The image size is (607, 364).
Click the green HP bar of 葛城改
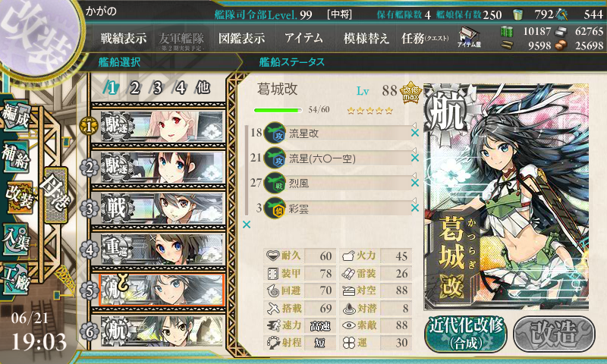tap(278, 110)
